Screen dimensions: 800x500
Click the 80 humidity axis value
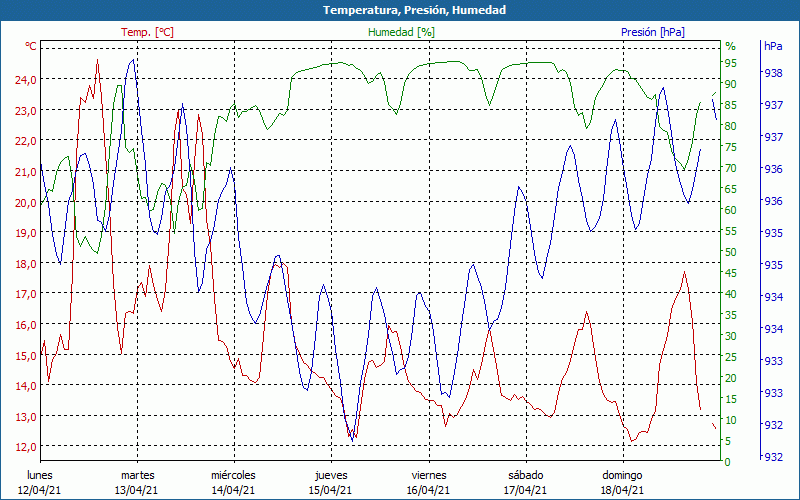(731, 126)
